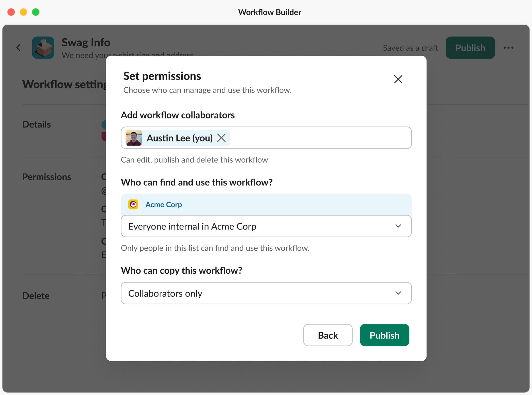Click the Publish button in the header
This screenshot has width=532, height=395.
pyautogui.click(x=470, y=47)
